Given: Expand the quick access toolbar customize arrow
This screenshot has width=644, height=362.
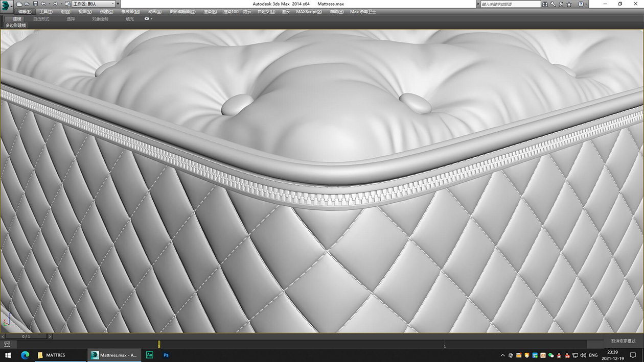Looking at the screenshot, I should tap(118, 4).
